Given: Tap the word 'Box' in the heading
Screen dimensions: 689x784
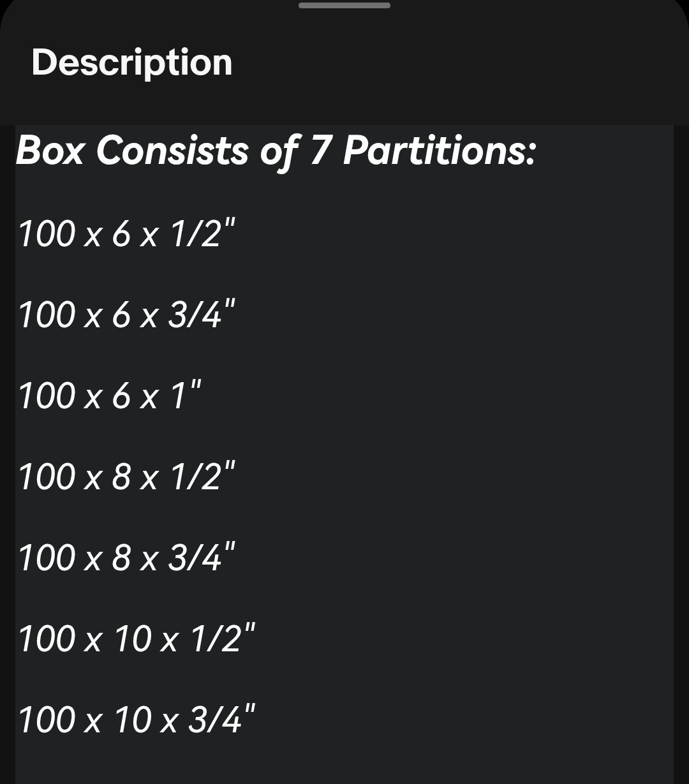Looking at the screenshot, I should coord(50,151).
